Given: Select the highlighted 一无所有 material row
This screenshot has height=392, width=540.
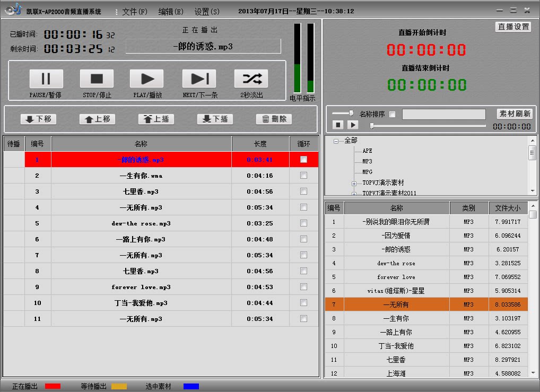Looking at the screenshot, I should 426,304.
